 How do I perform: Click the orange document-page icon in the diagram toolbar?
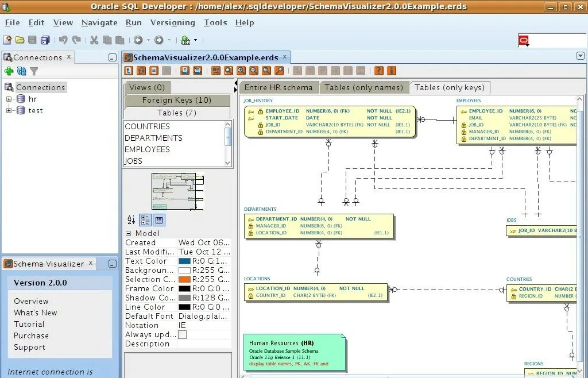[154, 71]
